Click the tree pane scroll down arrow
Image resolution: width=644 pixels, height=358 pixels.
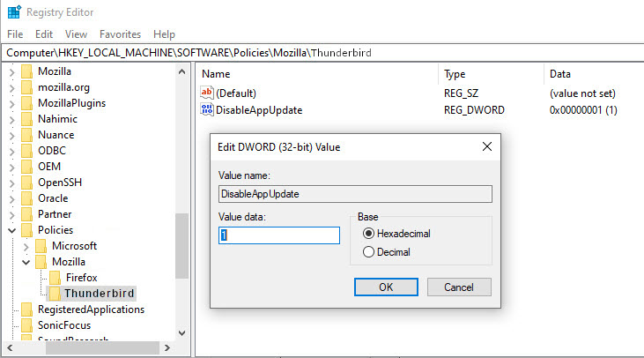pos(182,333)
